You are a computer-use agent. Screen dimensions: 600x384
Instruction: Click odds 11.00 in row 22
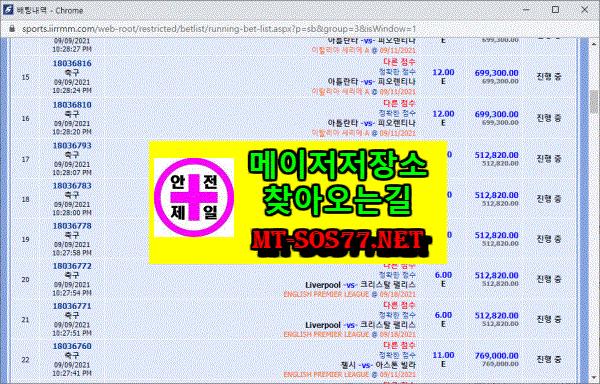click(x=443, y=356)
